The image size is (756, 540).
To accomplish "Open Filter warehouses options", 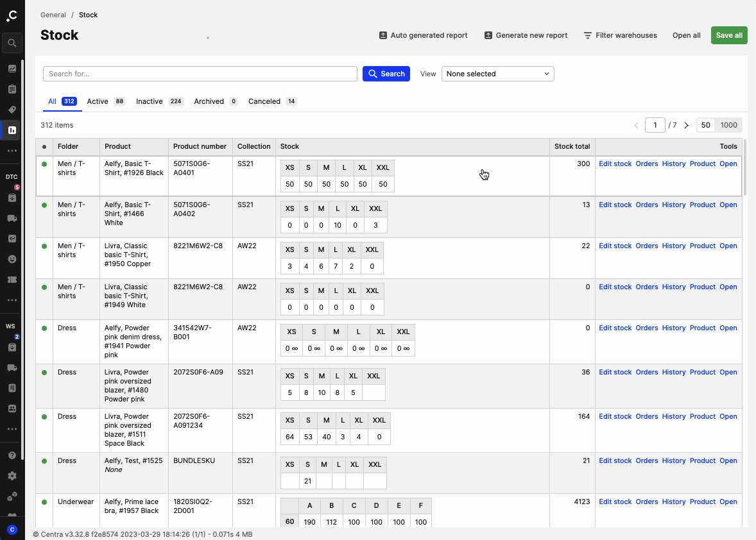I will (620, 35).
